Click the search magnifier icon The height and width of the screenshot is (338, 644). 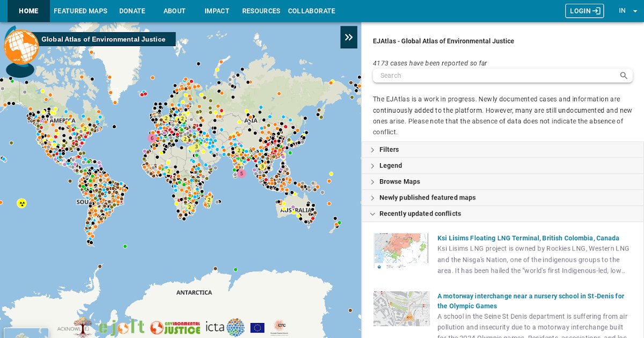624,76
